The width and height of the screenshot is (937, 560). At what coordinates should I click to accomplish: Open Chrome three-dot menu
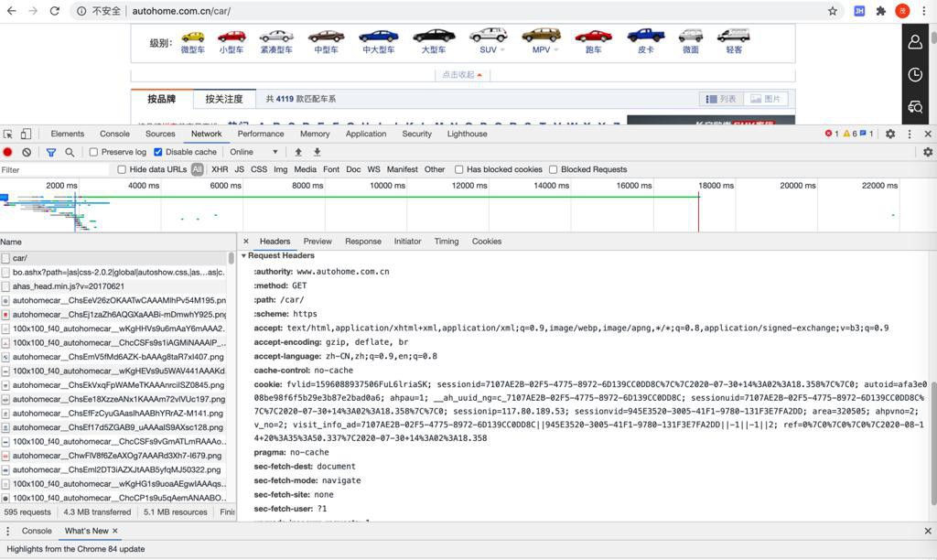point(924,11)
